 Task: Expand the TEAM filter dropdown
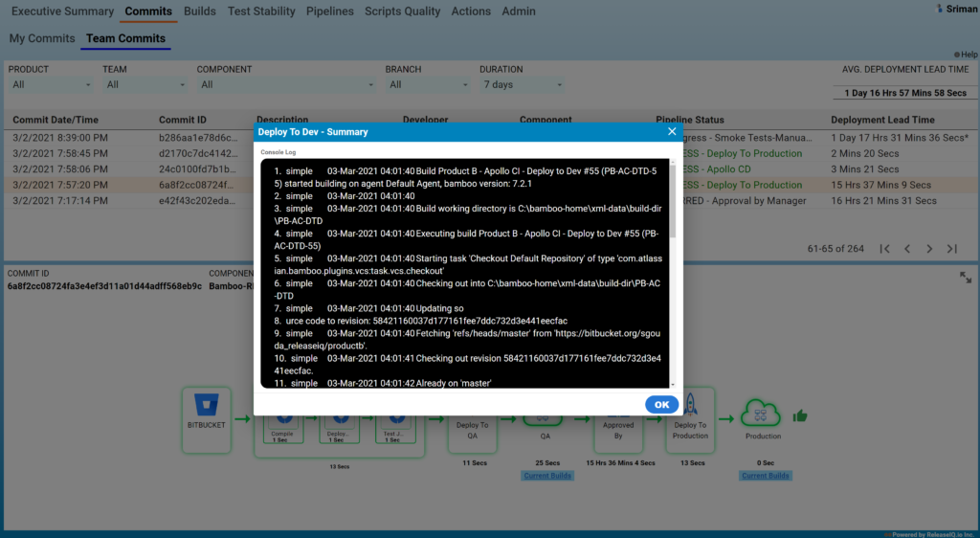(x=145, y=84)
